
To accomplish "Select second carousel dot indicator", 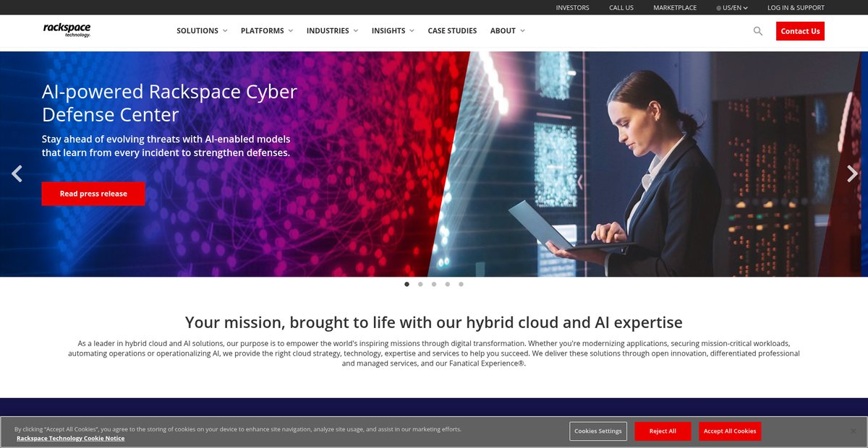I will 420,284.
